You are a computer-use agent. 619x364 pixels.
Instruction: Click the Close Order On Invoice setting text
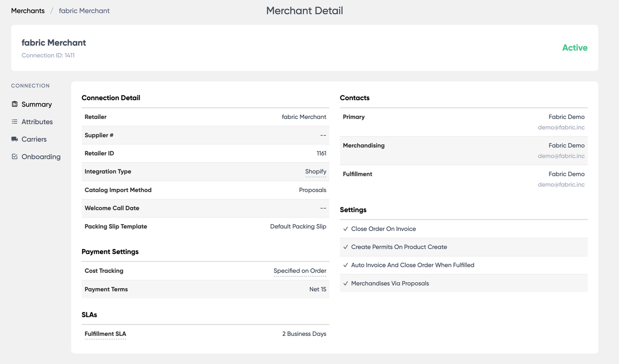click(x=384, y=229)
